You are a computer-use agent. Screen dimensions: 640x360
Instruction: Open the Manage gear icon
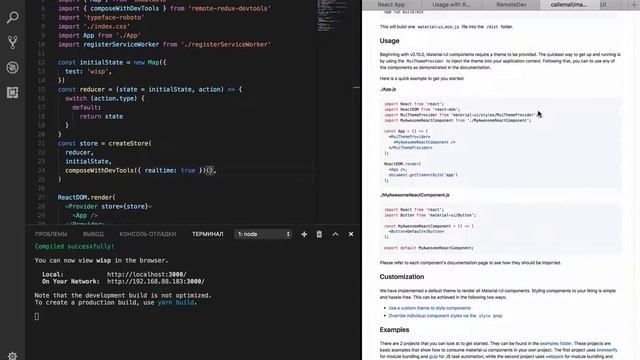[13, 356]
